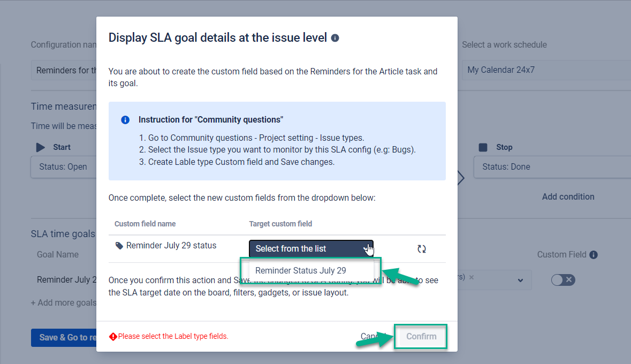Click the Add condition link
The image size is (631, 364).
tap(568, 196)
